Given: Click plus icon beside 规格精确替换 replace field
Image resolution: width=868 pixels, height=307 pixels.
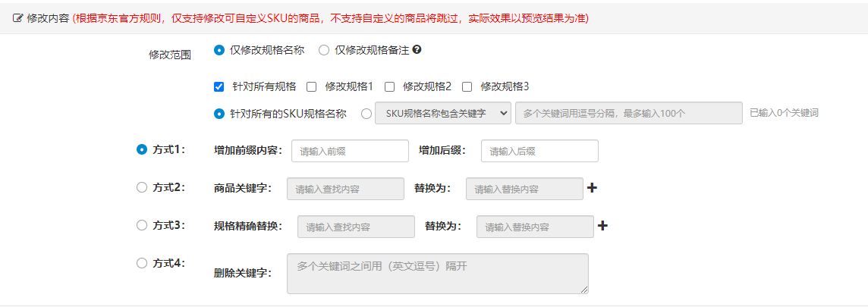Looking at the screenshot, I should click(x=603, y=226).
